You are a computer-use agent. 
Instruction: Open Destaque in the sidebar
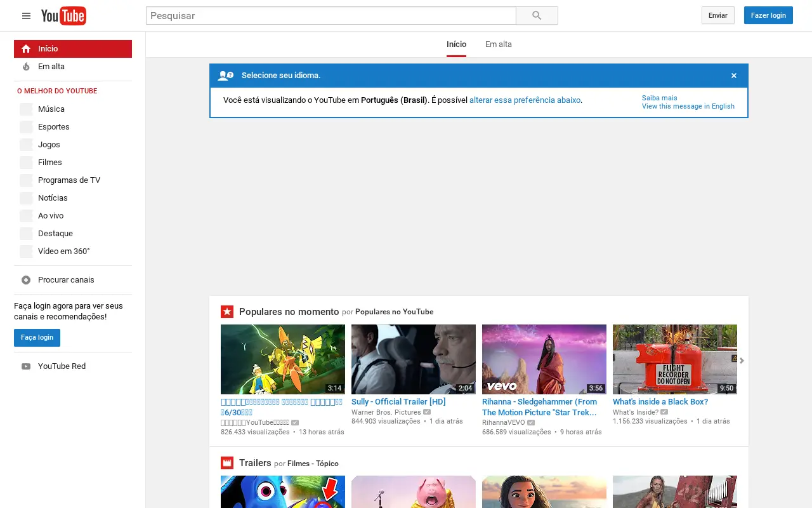pyautogui.click(x=73, y=234)
